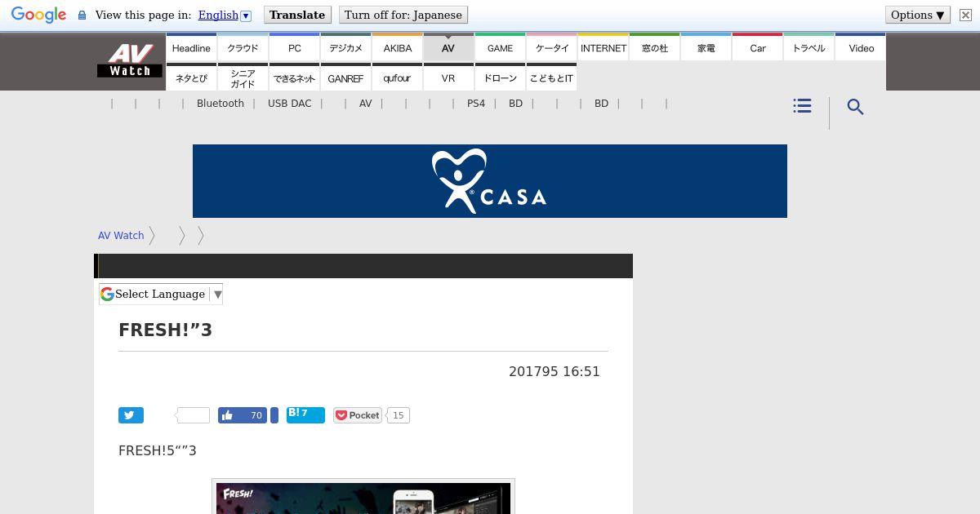The image size is (980, 514).
Task: Click the AV Watch breadcrumb link
Action: click(x=121, y=235)
